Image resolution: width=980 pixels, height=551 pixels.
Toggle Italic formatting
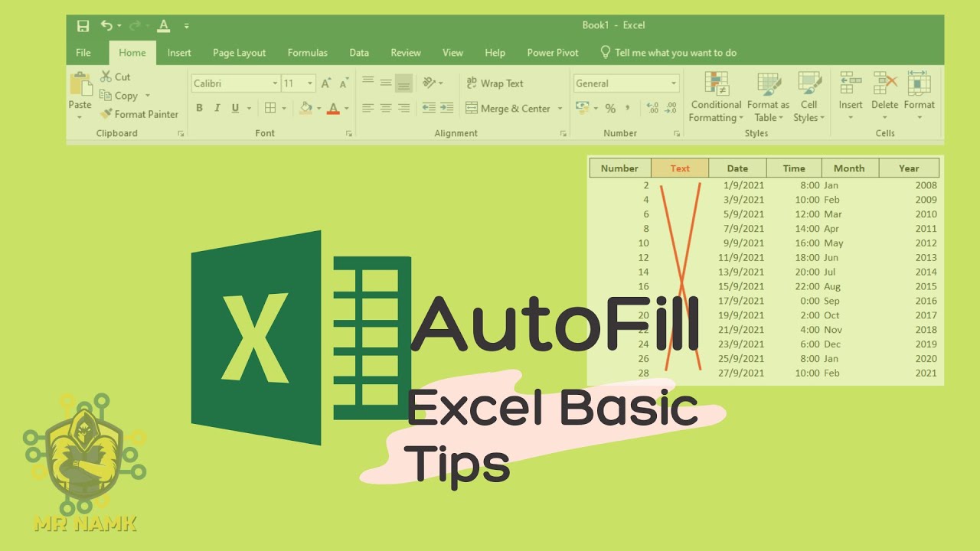click(x=217, y=108)
